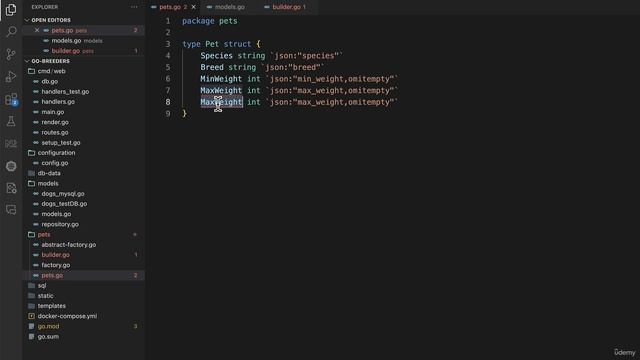Viewport: 640px width, 360px height.
Task: Click MaxWeight field name on line 7
Action: pos(221,90)
